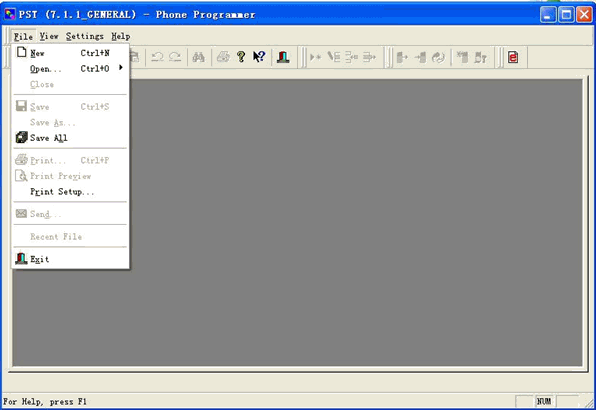Click the red 'e' document icon
This screenshot has height=410, width=596.
point(513,57)
